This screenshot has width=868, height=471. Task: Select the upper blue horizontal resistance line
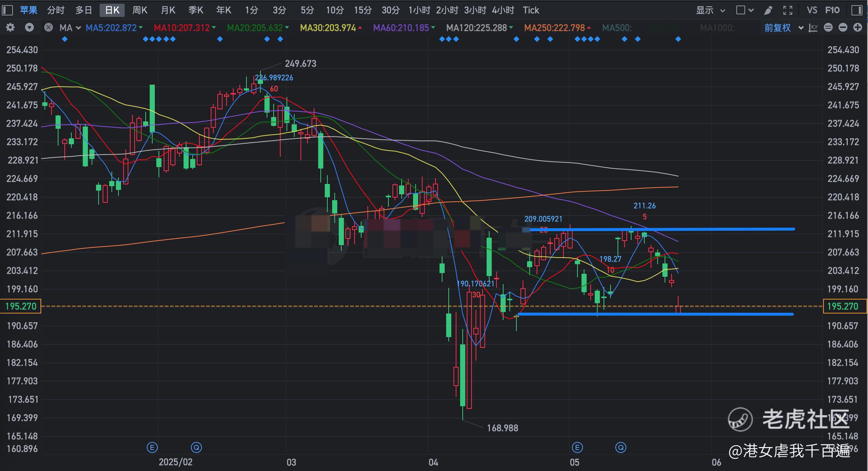pyautogui.click(x=662, y=229)
